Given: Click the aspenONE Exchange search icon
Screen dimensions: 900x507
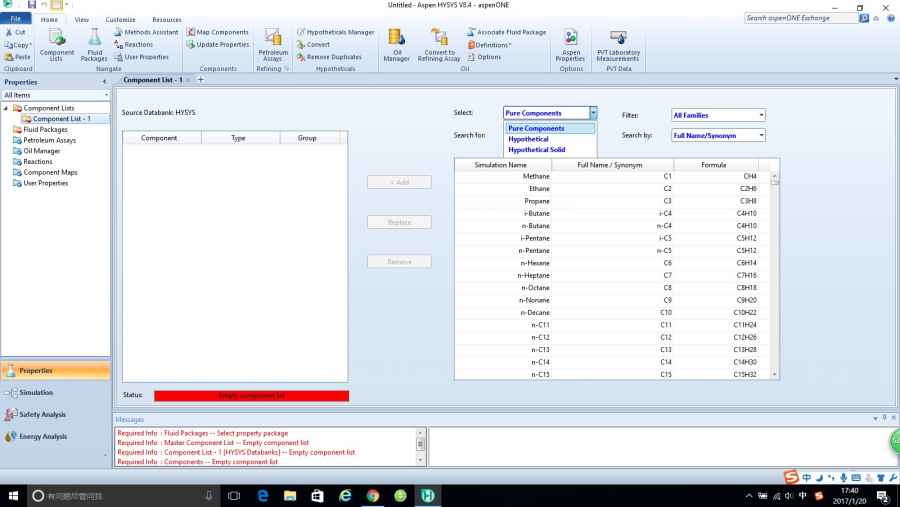Looking at the screenshot, I should click(x=864, y=18).
